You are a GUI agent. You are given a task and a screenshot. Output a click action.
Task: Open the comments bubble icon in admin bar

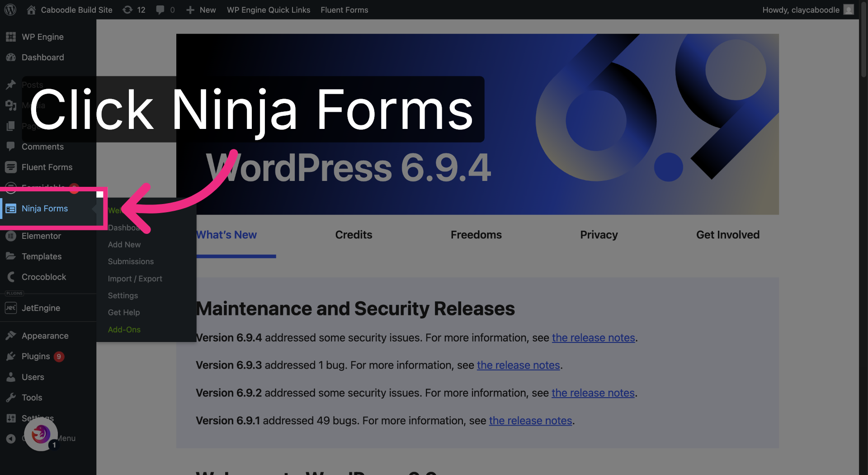point(160,9)
